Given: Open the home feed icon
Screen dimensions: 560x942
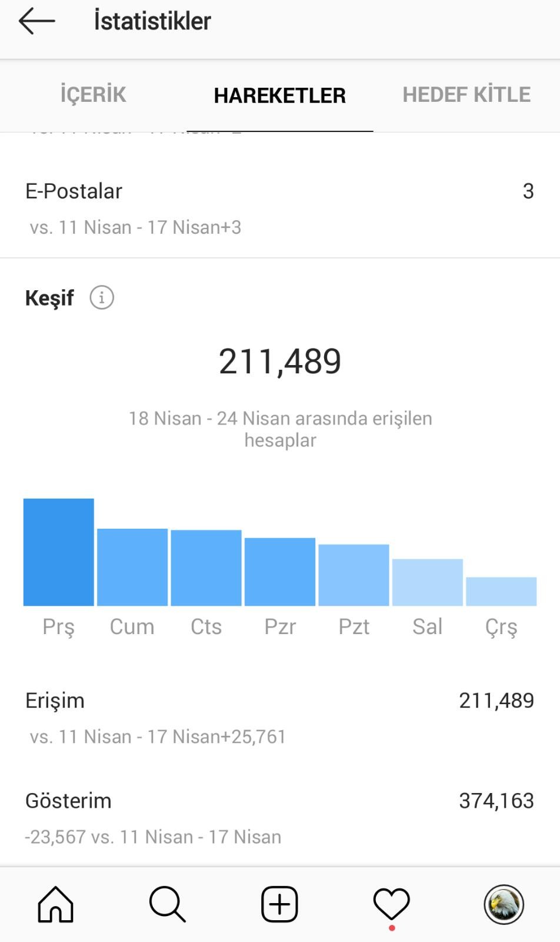Looking at the screenshot, I should click(x=56, y=904).
